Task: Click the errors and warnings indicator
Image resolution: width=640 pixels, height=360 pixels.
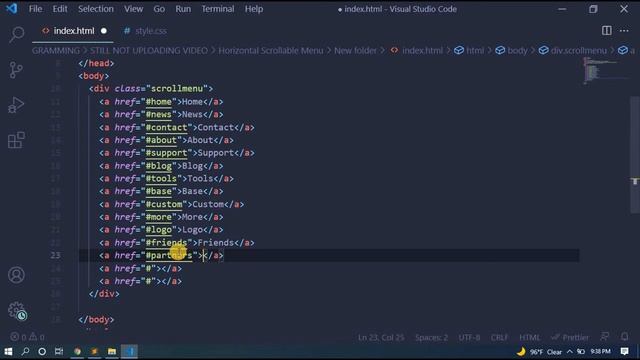Action: point(27,337)
